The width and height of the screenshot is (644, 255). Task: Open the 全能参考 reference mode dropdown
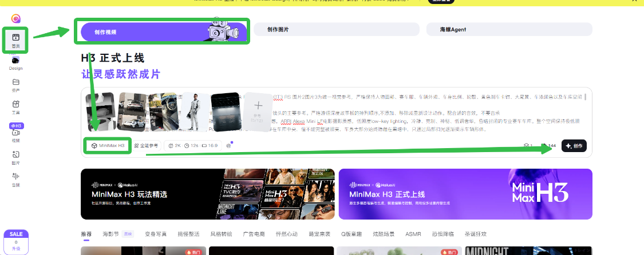146,146
